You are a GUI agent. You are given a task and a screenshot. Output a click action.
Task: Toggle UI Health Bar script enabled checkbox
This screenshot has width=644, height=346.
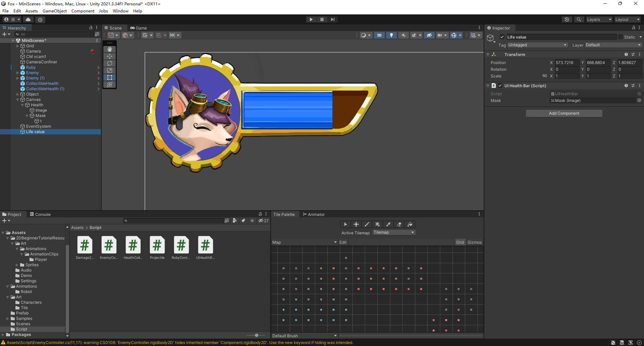tap(500, 85)
